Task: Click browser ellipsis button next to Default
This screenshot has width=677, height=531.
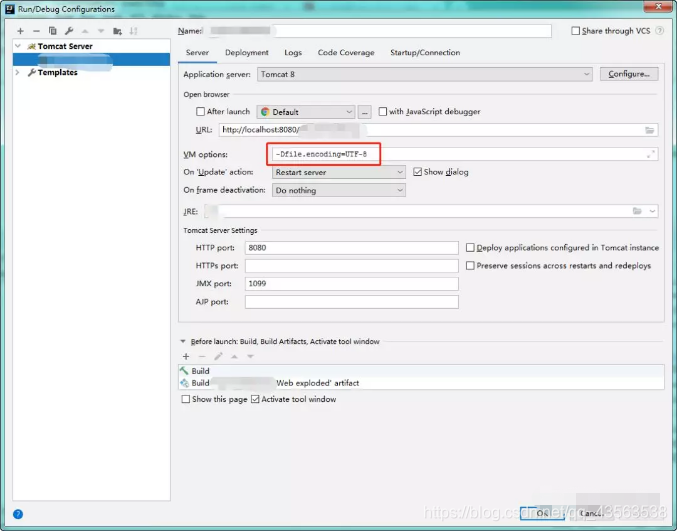Action: pyautogui.click(x=364, y=112)
